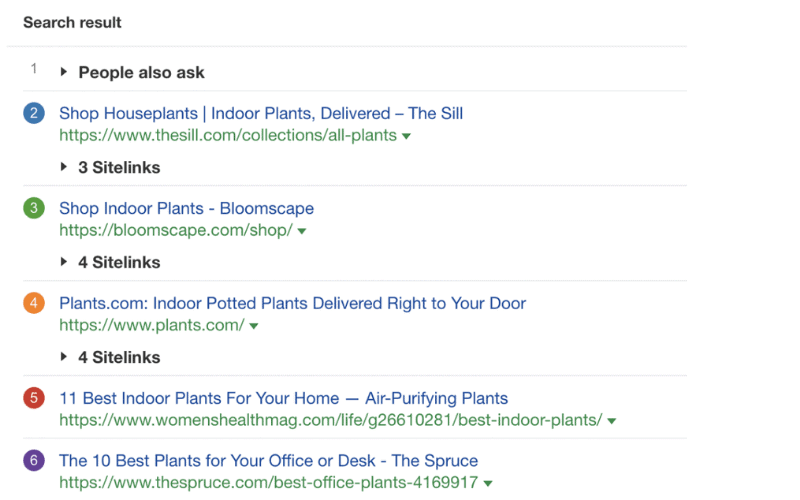This screenshot has width=800, height=500.
Task: Click the womenshealthmag.com best-indoor-plants URL
Action: (x=331, y=420)
